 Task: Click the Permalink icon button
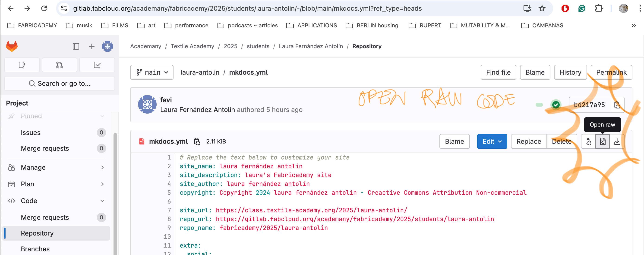click(x=612, y=72)
